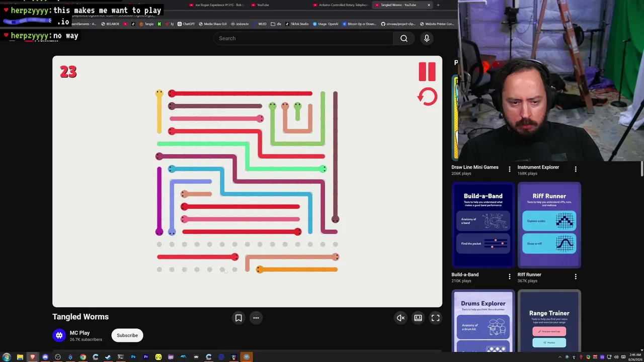Enter fullscreen for the game
644x362 pixels.
[435, 318]
